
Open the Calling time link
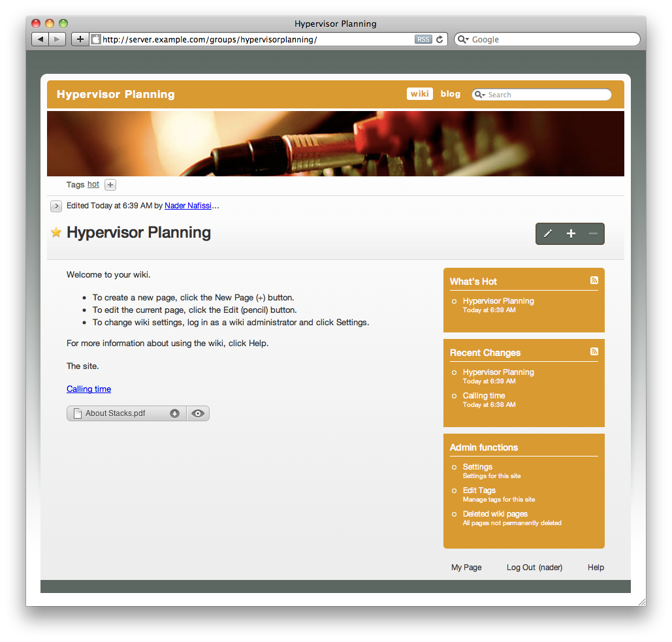click(x=89, y=389)
